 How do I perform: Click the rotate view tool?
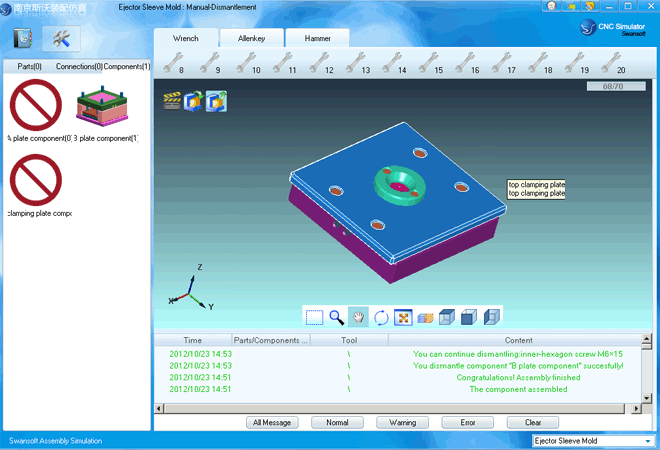coord(381,317)
